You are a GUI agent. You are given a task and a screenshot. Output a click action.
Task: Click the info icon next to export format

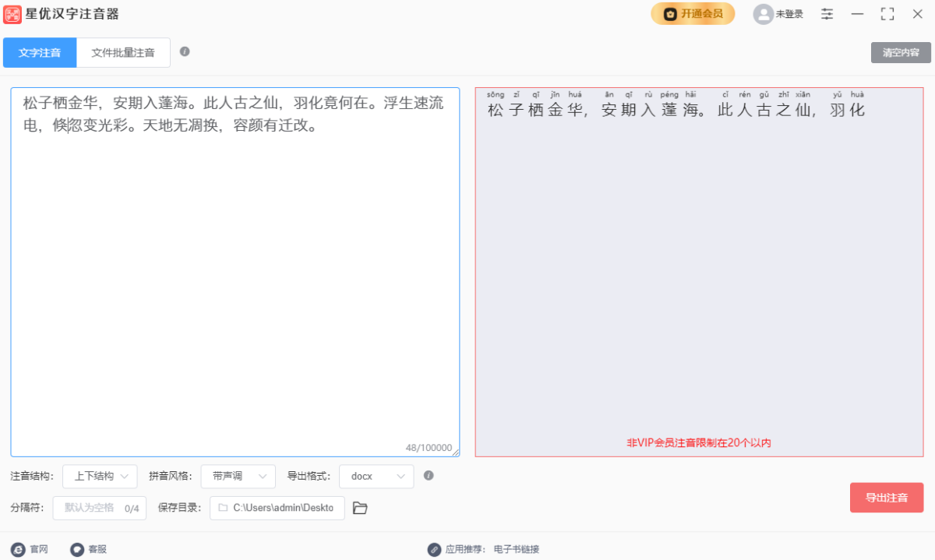click(x=429, y=475)
